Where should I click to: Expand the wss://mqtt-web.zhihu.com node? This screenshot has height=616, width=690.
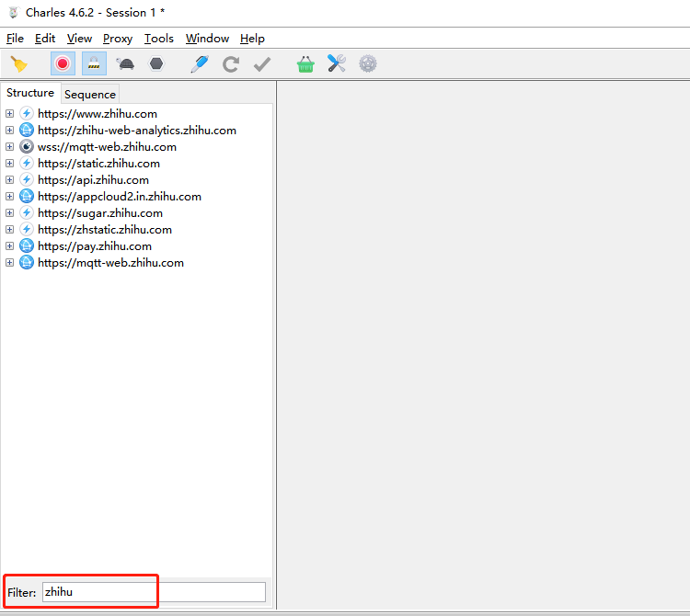coord(10,147)
